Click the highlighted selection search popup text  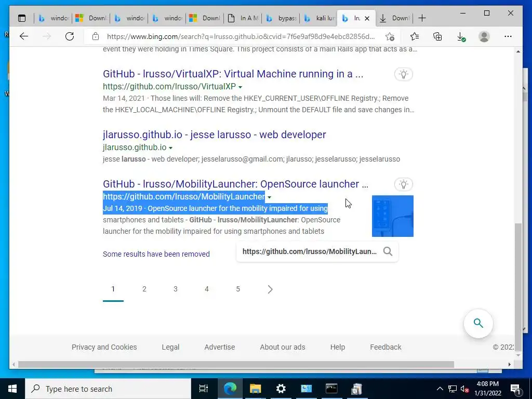click(x=310, y=251)
